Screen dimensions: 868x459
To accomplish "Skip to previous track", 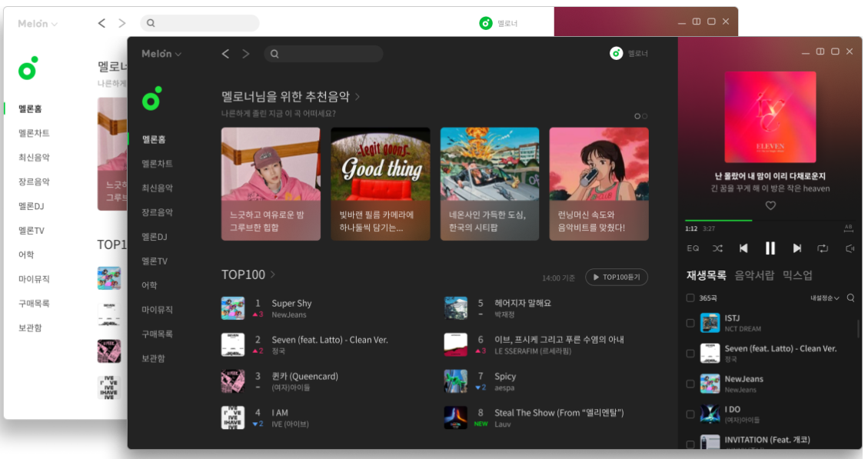I will point(743,248).
